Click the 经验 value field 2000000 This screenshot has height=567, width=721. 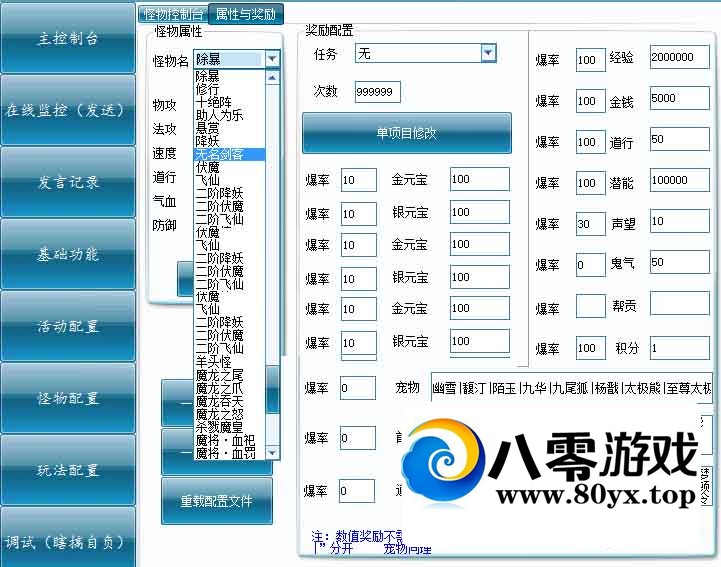(x=680, y=57)
